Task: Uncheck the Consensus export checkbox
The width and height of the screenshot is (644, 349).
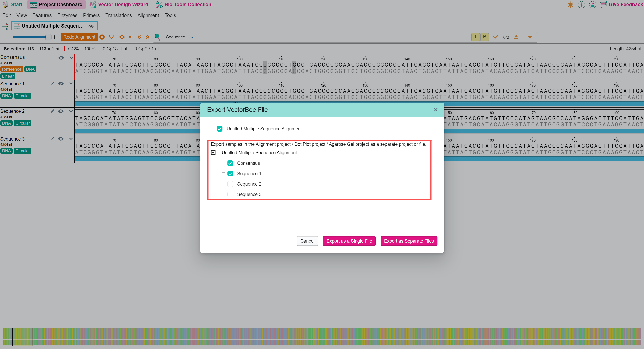Action: click(x=230, y=163)
